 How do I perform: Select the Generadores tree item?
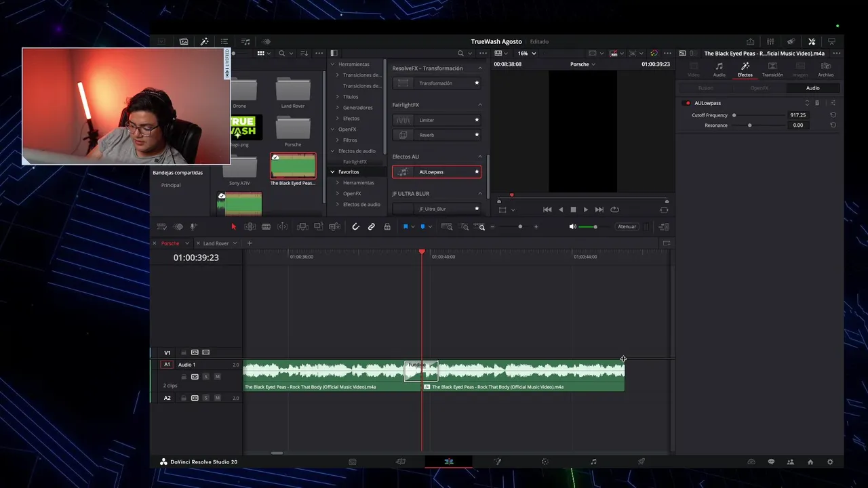coord(357,108)
